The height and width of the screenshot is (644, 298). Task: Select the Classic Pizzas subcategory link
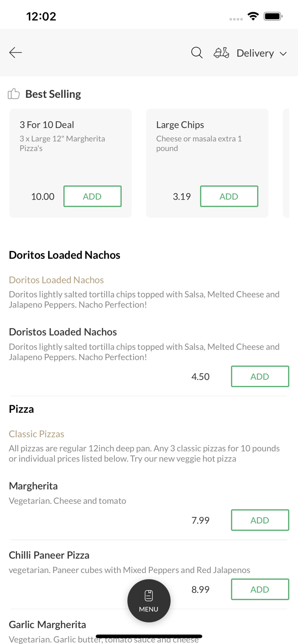click(x=37, y=434)
